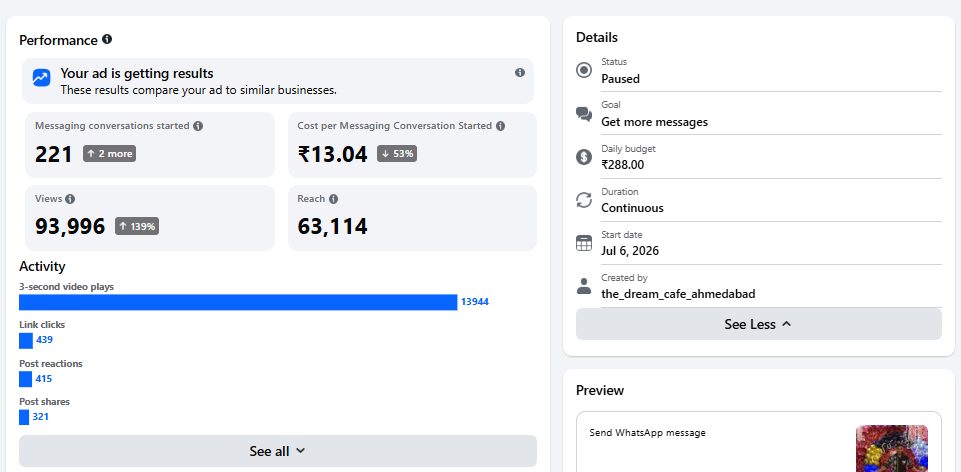
Task: Click the Post shares blue bar
Action: point(24,417)
